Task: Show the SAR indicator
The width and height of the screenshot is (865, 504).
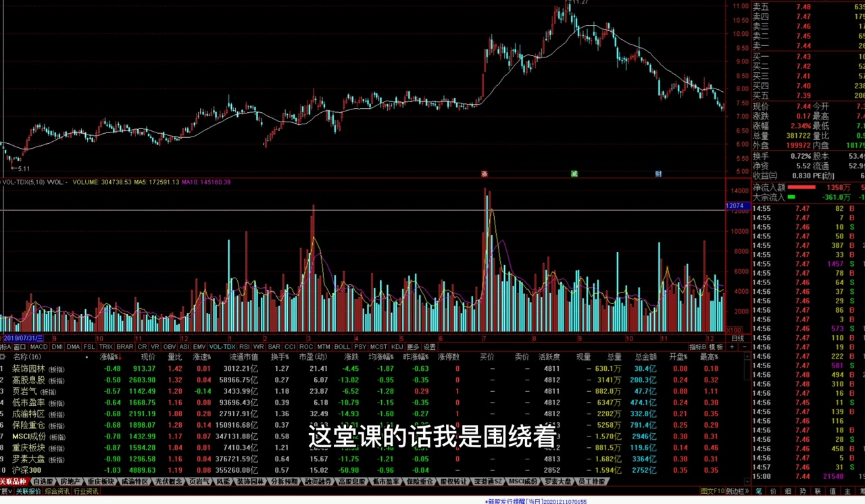Action: pos(274,347)
